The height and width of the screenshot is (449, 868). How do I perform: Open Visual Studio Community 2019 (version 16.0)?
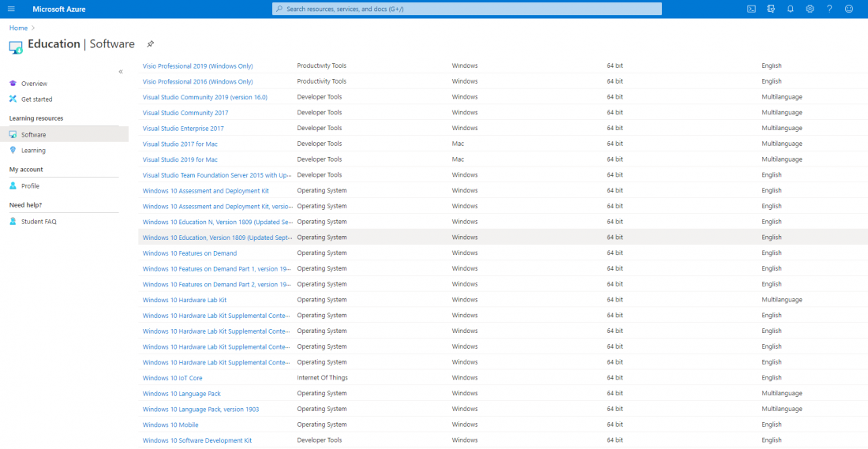[205, 97]
